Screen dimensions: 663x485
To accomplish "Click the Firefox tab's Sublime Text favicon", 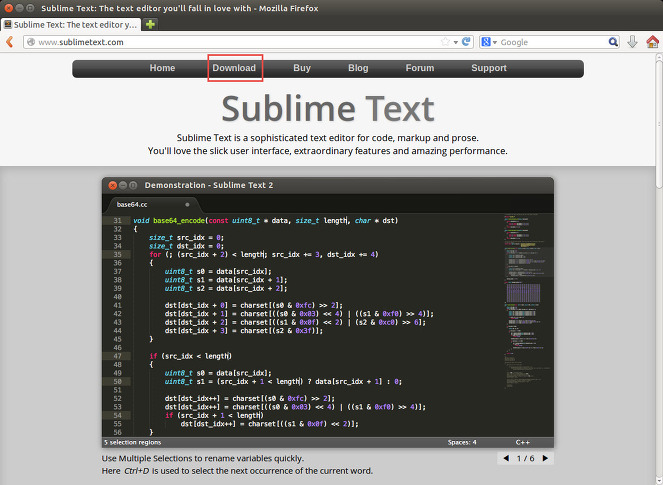I will point(8,25).
